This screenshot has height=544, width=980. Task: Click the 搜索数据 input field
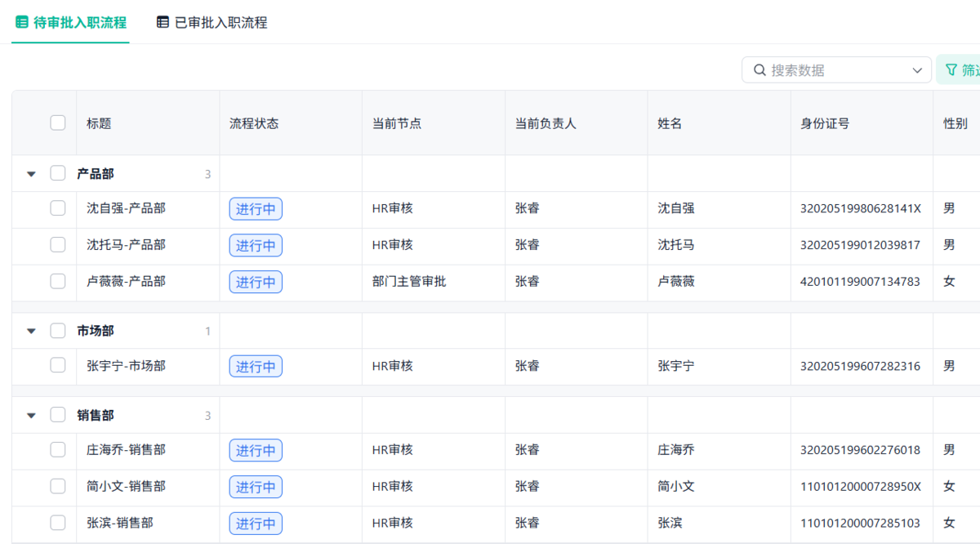[825, 70]
